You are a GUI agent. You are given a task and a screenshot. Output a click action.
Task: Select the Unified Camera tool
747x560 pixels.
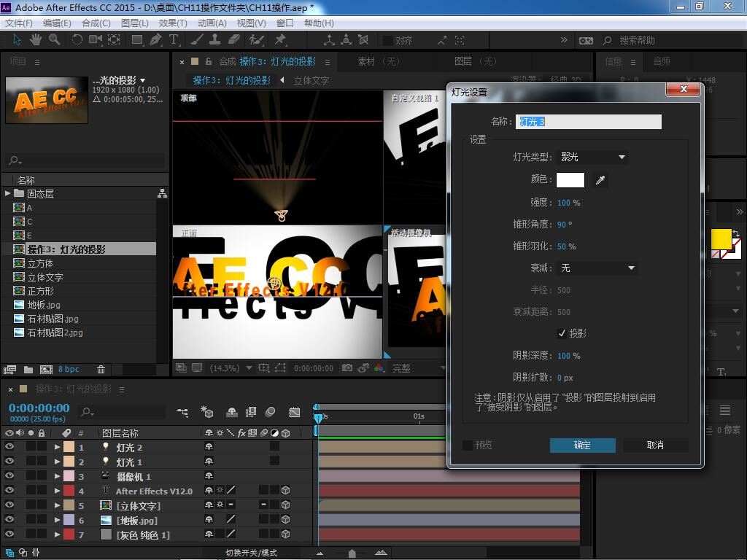click(x=96, y=40)
